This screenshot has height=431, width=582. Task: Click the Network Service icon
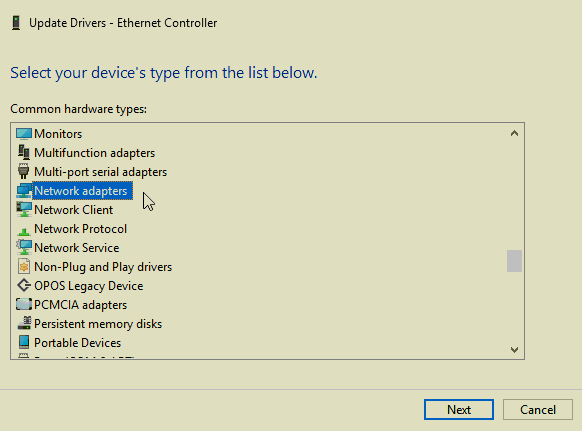coord(24,248)
